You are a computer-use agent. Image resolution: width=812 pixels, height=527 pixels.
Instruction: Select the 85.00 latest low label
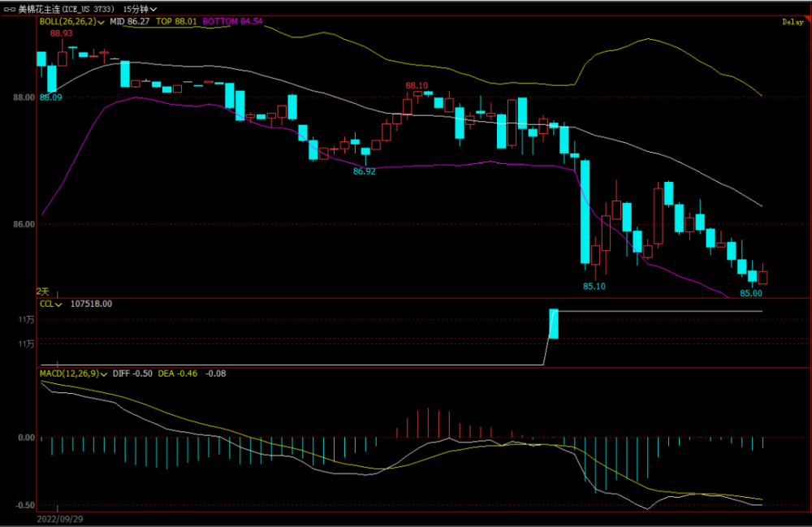750,292
